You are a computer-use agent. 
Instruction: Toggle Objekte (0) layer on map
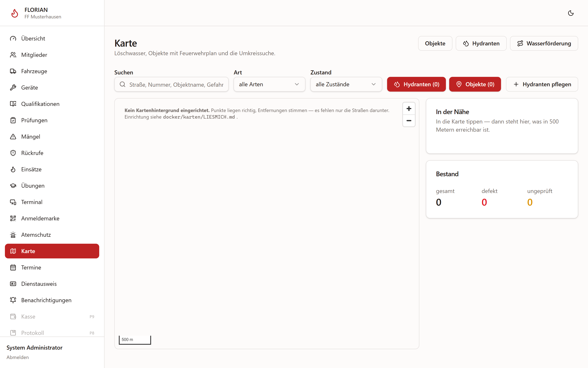point(475,84)
